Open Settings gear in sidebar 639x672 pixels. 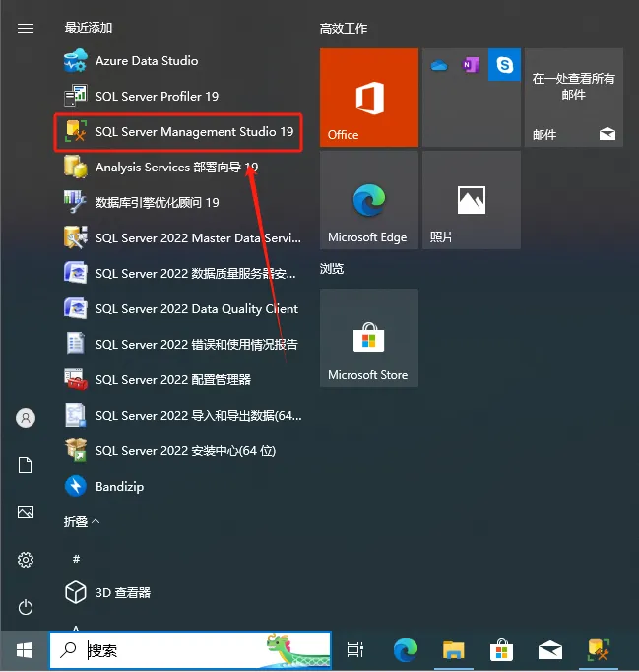click(26, 560)
